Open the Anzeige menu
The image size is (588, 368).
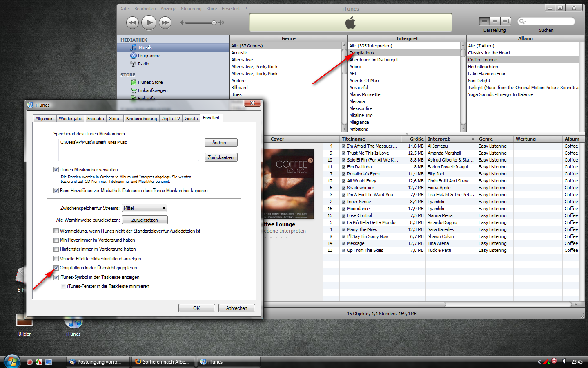click(x=168, y=9)
